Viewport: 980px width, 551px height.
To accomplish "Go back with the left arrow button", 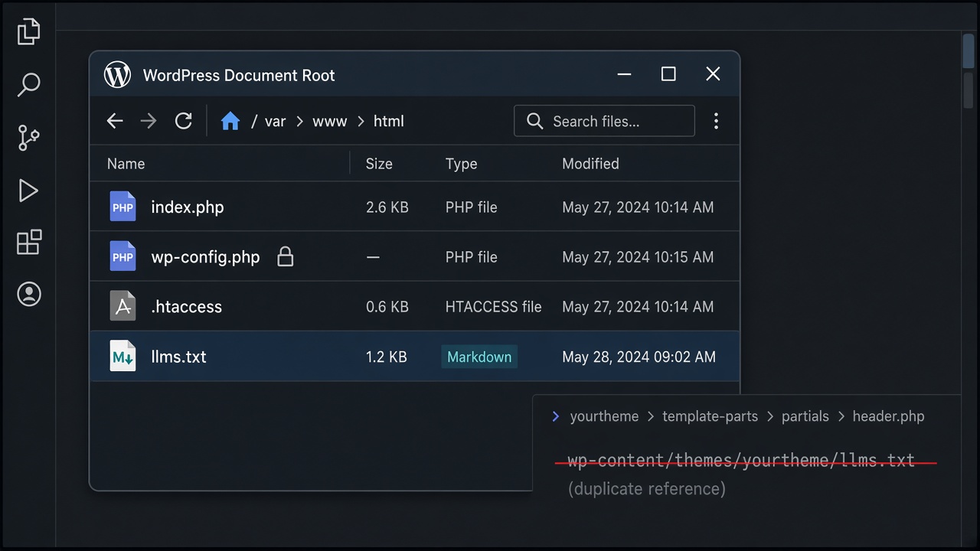I will [115, 121].
